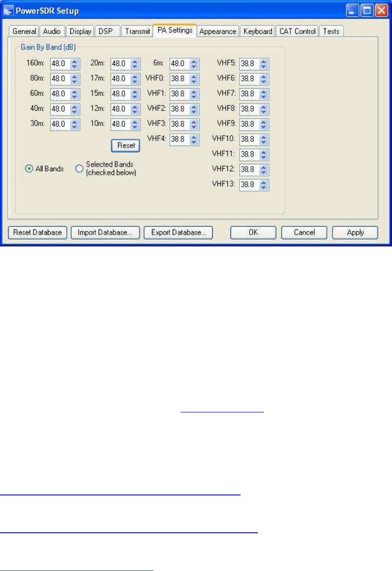Image resolution: width=392 pixels, height=571 pixels.
Task: Adjust the VHF3 gain spinner arrows
Action: pos(194,124)
